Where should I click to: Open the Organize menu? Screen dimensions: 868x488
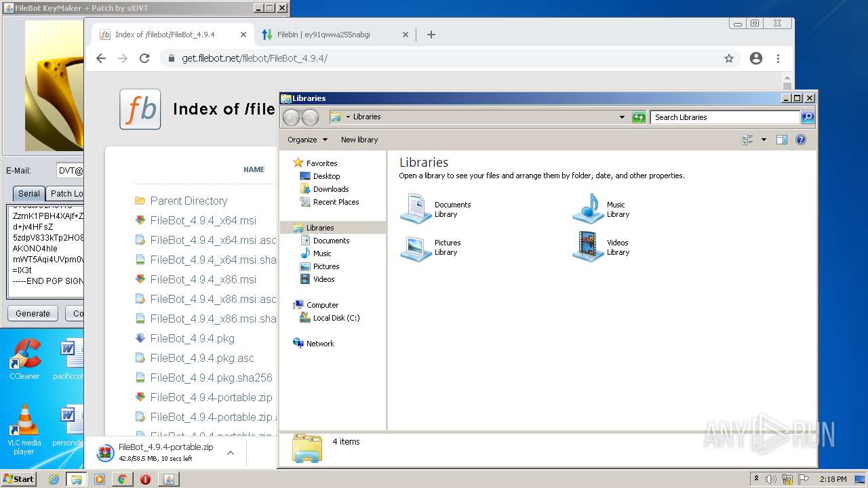(x=307, y=140)
